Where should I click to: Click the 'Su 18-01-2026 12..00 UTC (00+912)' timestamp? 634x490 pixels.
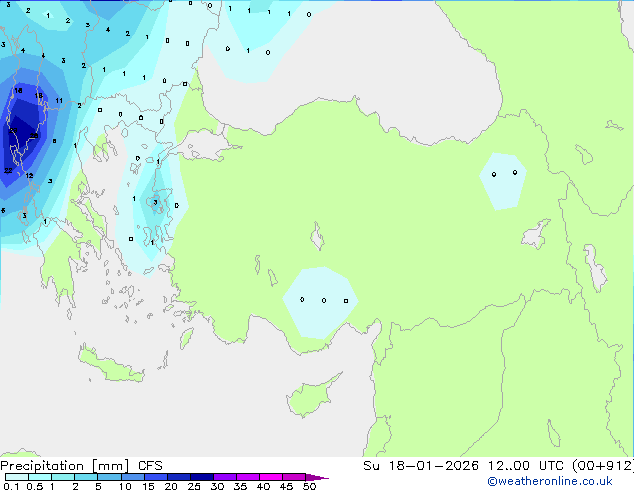498,466
